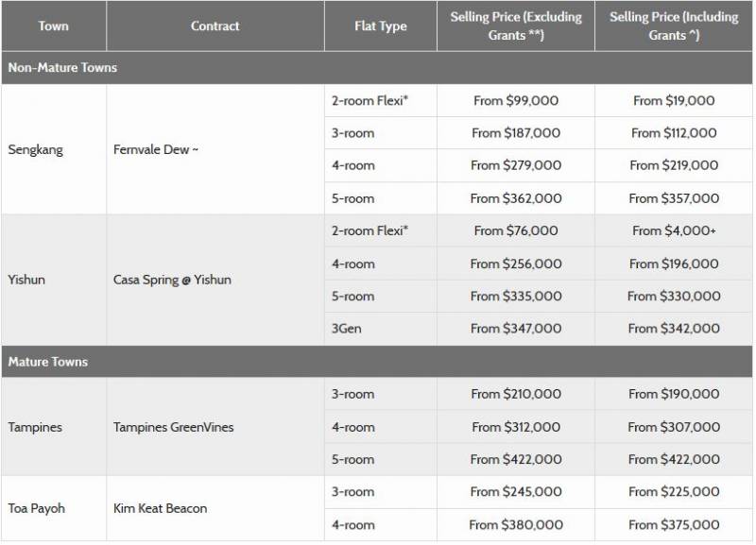Select the Non-Mature Towns section row
The image size is (756, 545).
378,68
